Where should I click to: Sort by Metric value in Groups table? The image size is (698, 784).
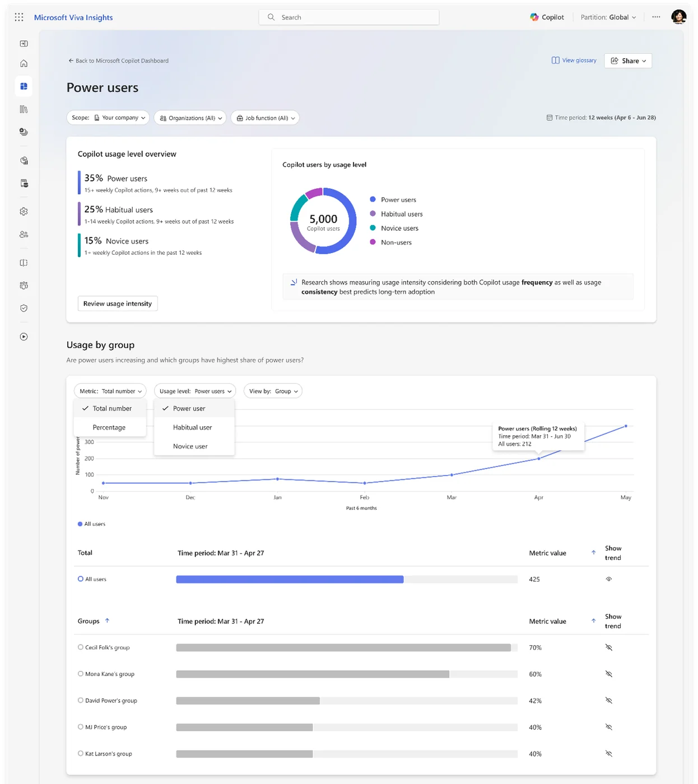(593, 621)
